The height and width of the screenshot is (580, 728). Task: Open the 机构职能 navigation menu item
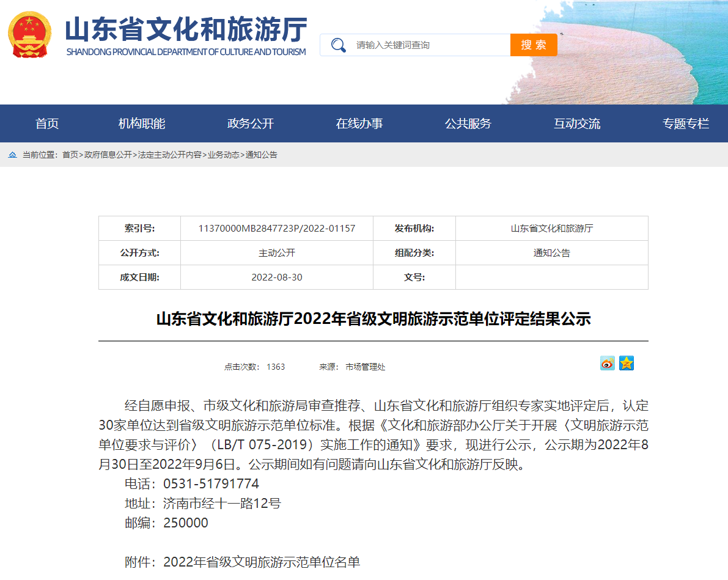coord(142,123)
